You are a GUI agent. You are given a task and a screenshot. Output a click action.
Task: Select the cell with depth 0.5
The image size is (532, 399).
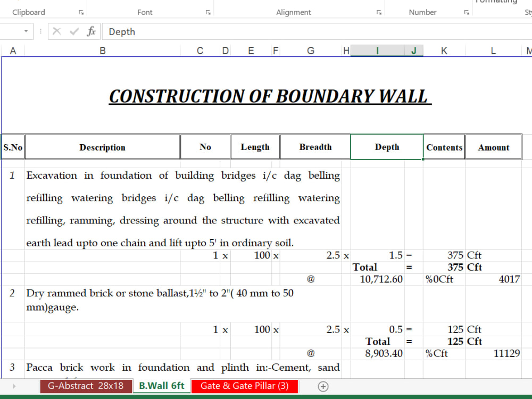[377, 329]
